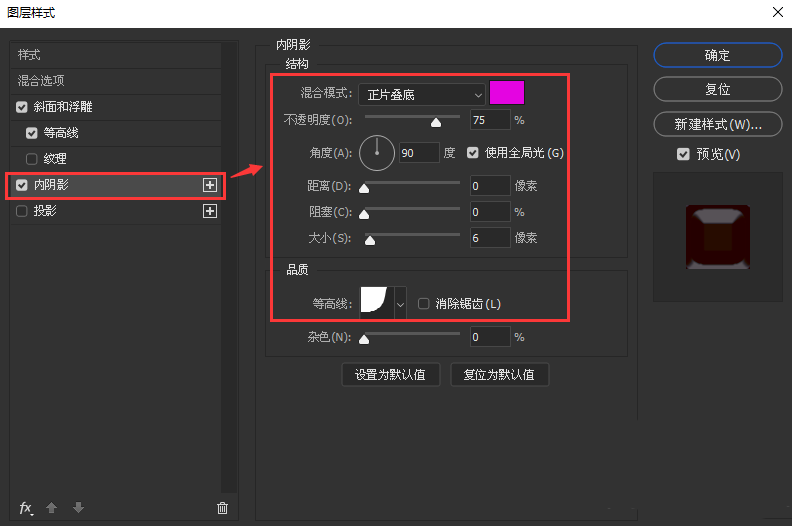
Task: Click the 大小 slider handle
Action: pyautogui.click(x=370, y=241)
